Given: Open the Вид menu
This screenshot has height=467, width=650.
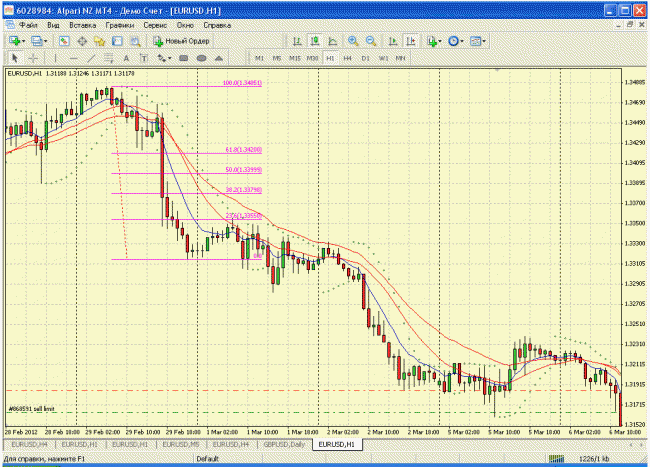Looking at the screenshot, I should coord(53,25).
